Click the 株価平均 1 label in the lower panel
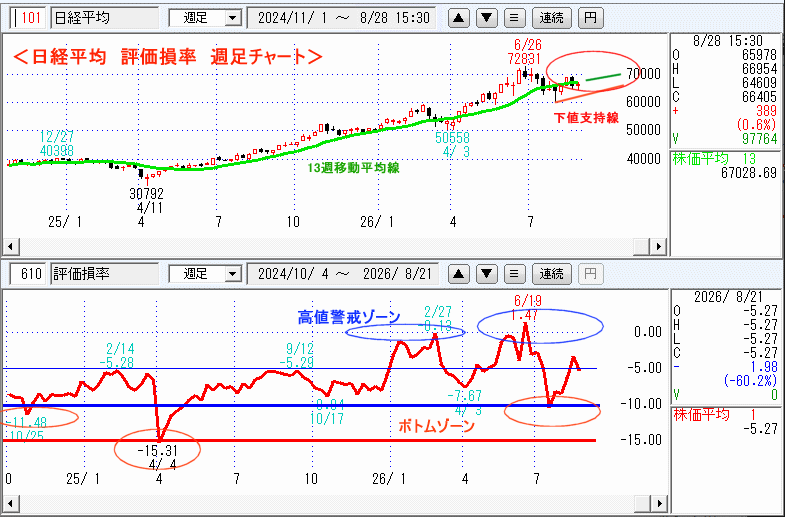The width and height of the screenshot is (785, 517). click(714, 415)
